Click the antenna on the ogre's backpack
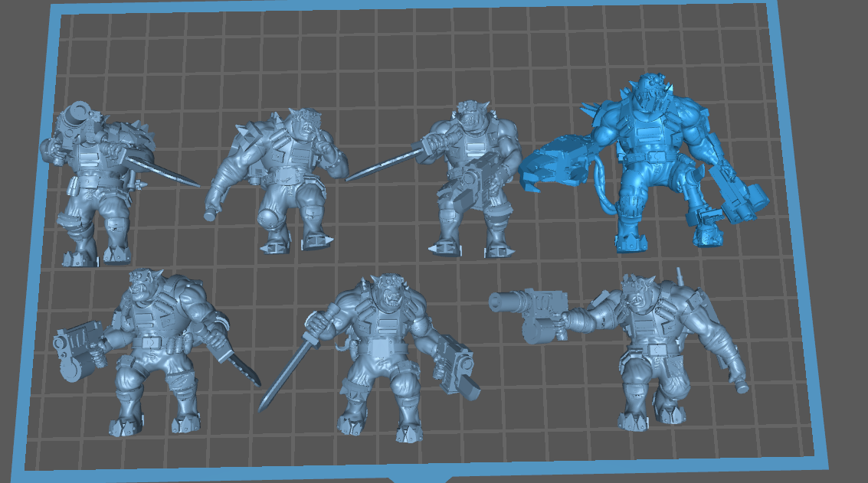The width and height of the screenshot is (868, 483). coord(680,276)
